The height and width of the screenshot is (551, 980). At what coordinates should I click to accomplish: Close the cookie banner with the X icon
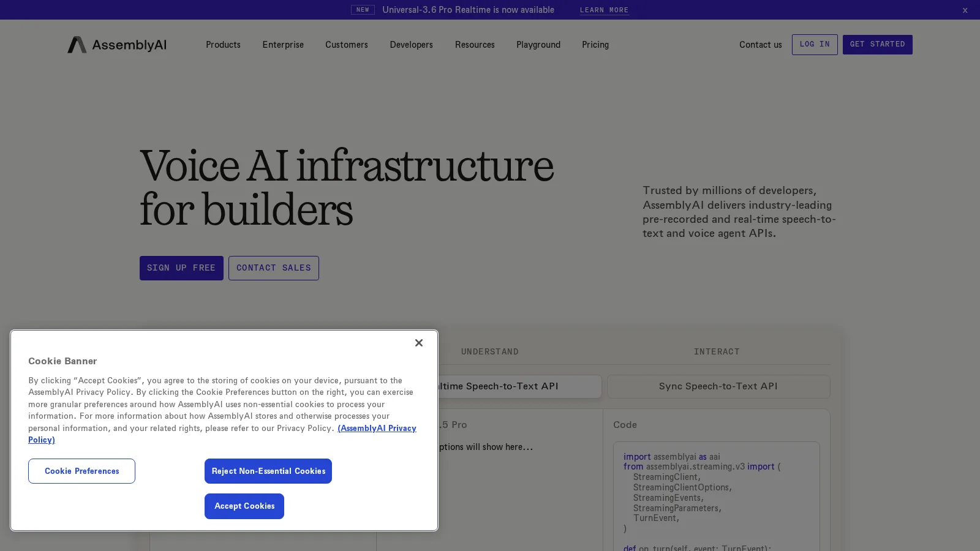pyautogui.click(x=419, y=343)
